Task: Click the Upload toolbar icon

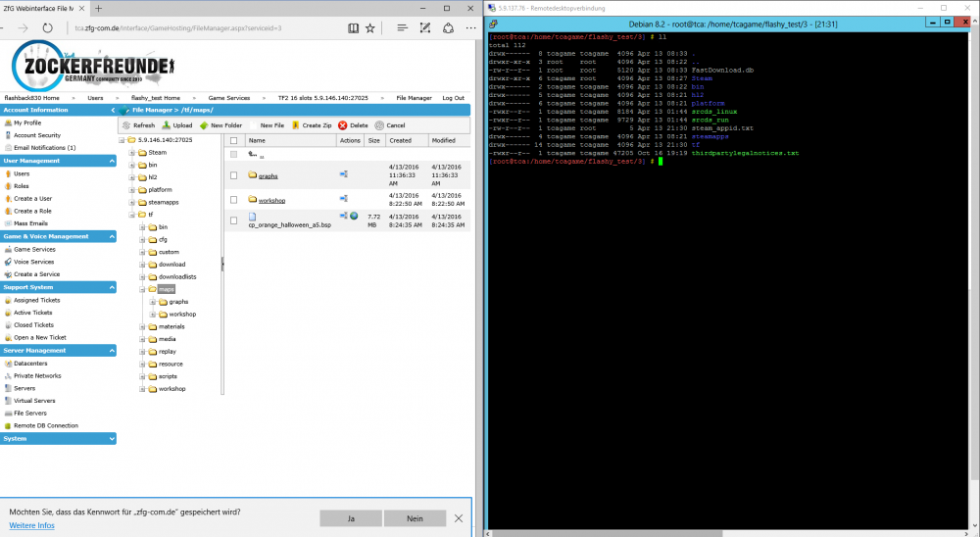Action: [x=166, y=125]
